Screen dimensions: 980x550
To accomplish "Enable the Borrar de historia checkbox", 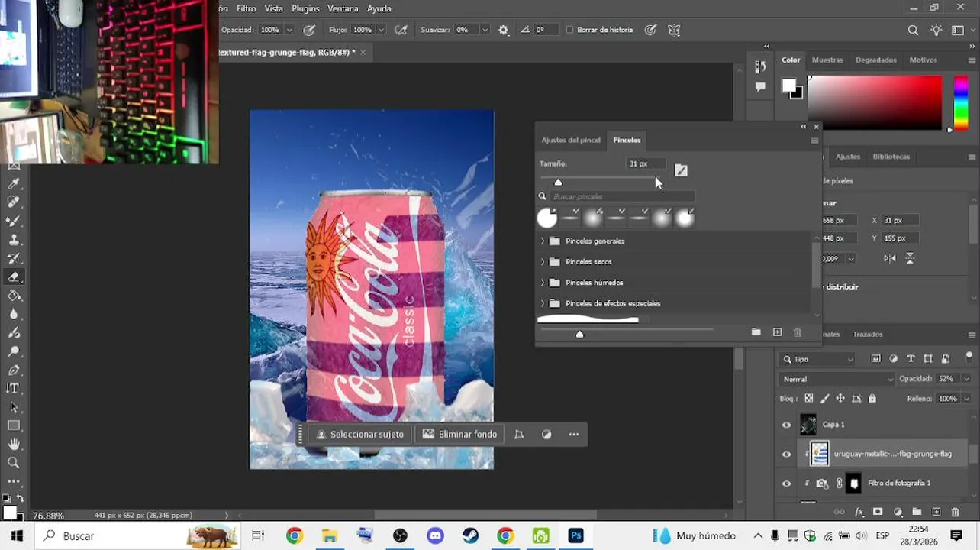I will click(569, 30).
